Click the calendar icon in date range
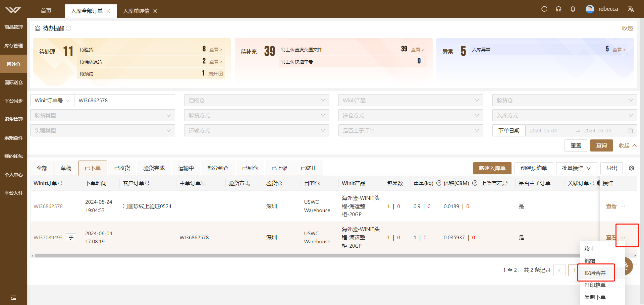Image resolution: width=644 pixels, height=305 pixels. tap(630, 131)
